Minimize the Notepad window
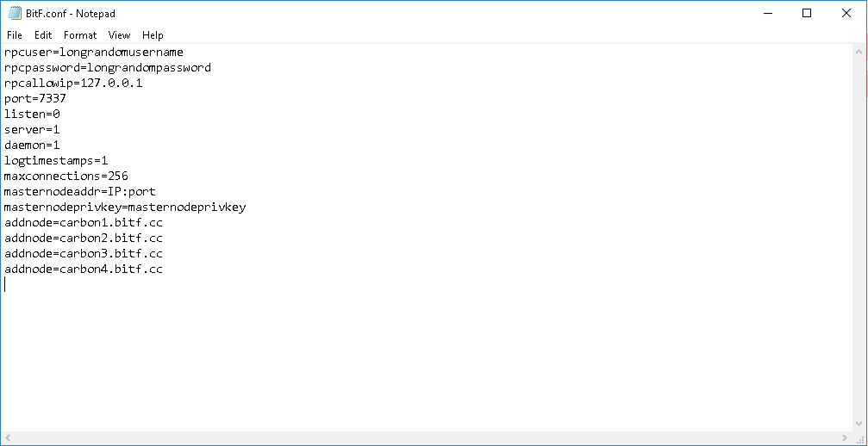This screenshot has width=868, height=446. click(x=767, y=13)
